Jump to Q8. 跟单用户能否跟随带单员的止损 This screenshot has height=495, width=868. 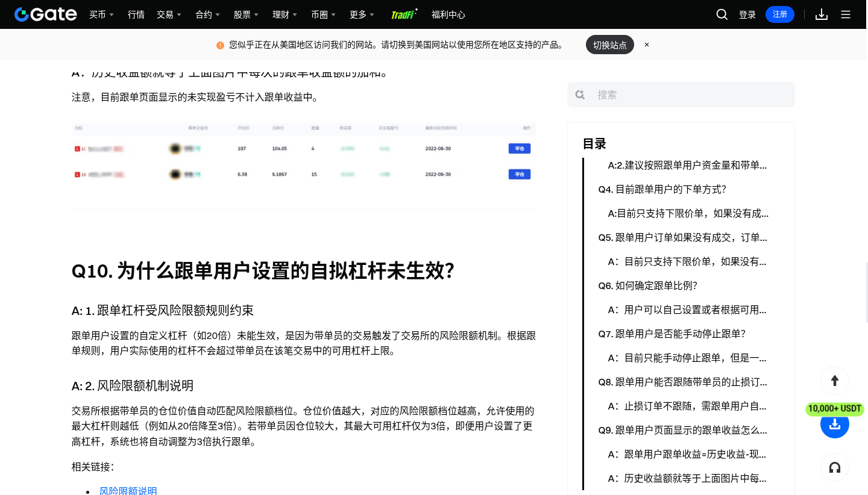[683, 382]
